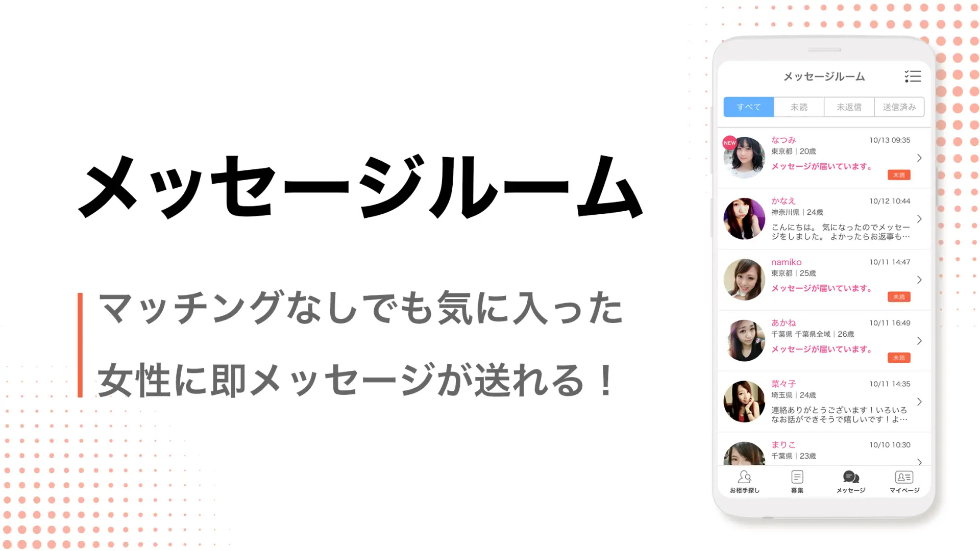The image size is (980, 551).
Task: Open the 募集 document icon
Action: click(797, 477)
